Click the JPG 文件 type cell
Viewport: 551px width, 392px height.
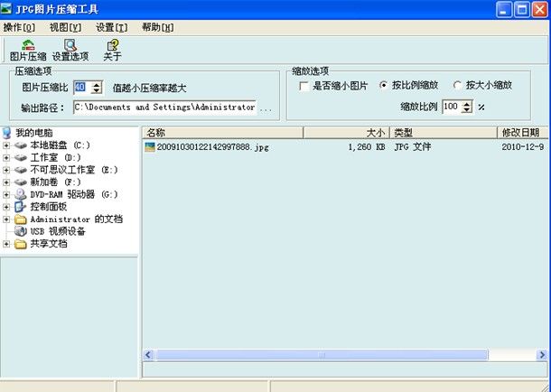pyautogui.click(x=412, y=146)
